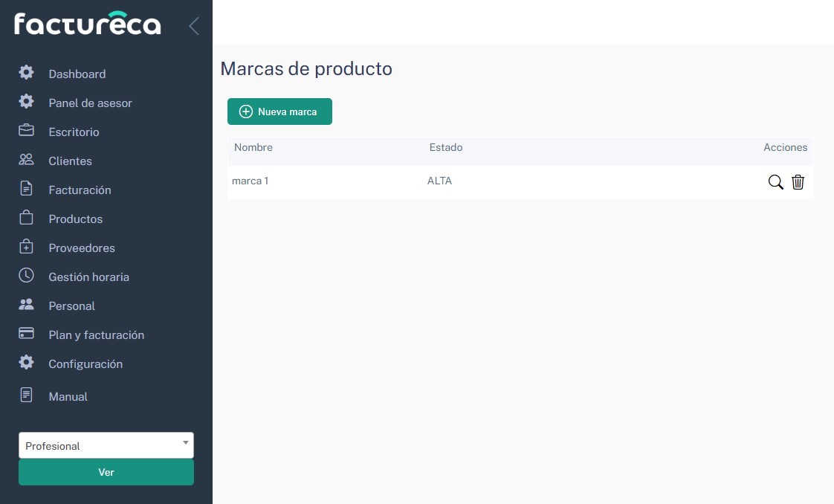Click the Productos shopping bag icon
Screen dimensions: 834x504
pos(26,218)
